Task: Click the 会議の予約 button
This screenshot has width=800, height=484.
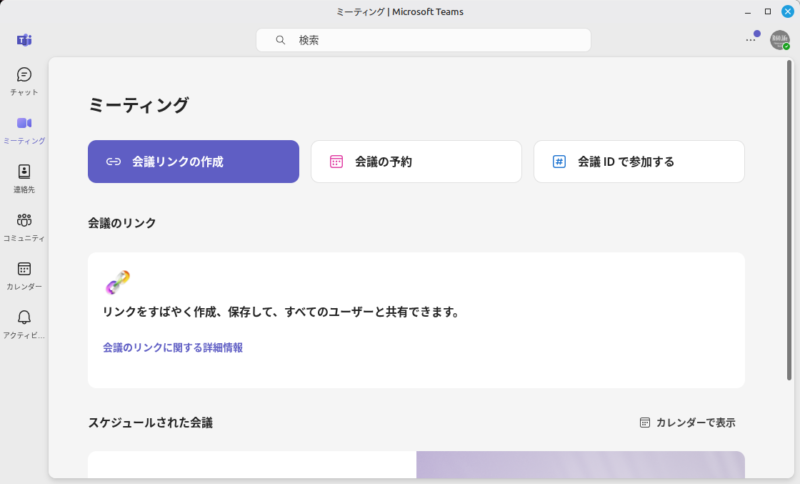Action: [416, 161]
